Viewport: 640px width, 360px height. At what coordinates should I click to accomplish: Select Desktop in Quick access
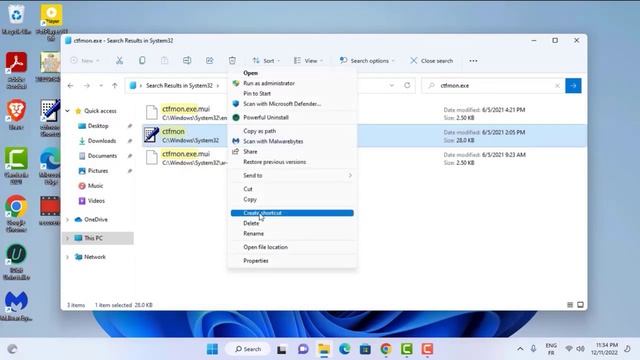pos(98,126)
